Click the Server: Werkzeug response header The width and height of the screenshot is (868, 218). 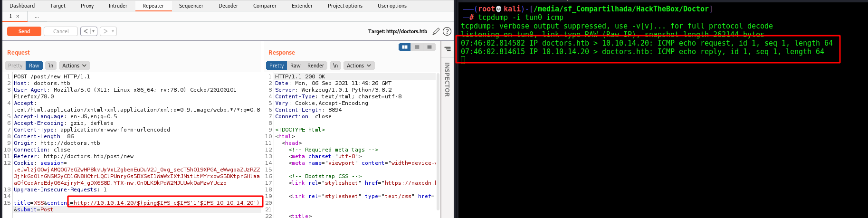pyautogui.click(x=334, y=90)
